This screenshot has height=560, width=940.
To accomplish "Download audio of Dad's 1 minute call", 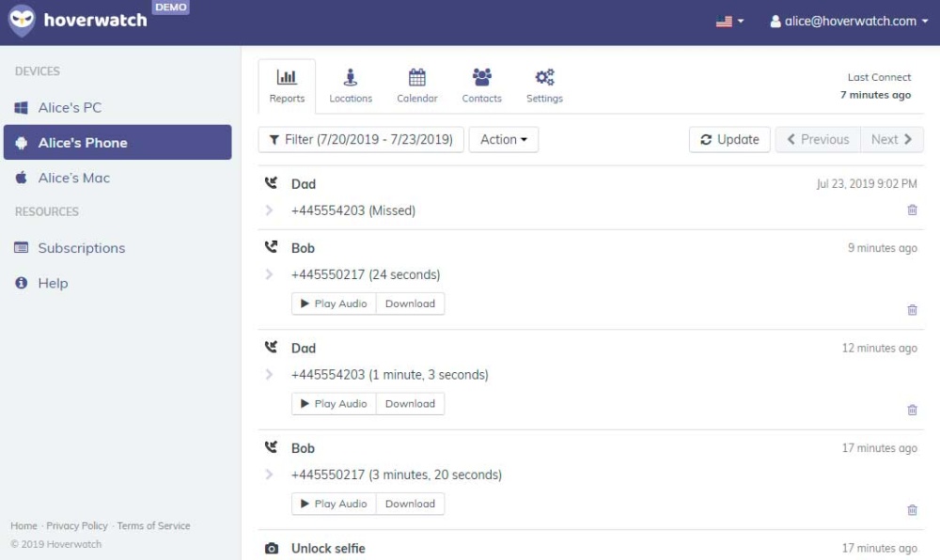I will click(410, 404).
